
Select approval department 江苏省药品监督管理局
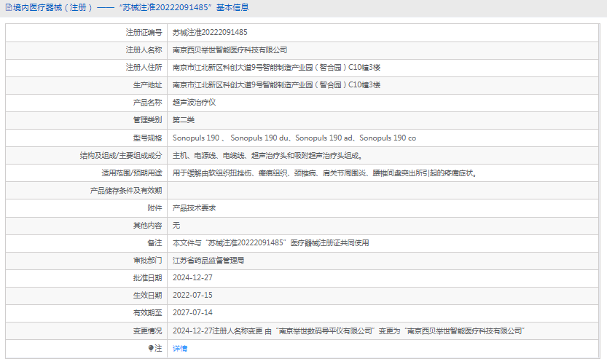208,261
